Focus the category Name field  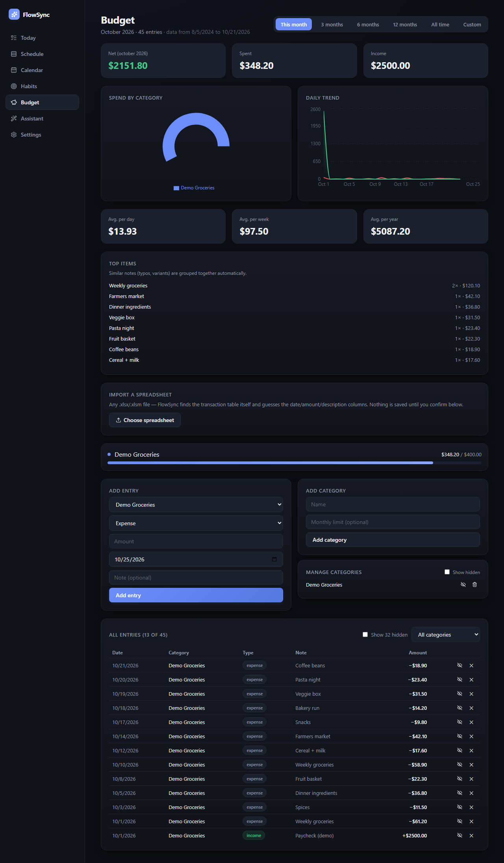pos(393,504)
